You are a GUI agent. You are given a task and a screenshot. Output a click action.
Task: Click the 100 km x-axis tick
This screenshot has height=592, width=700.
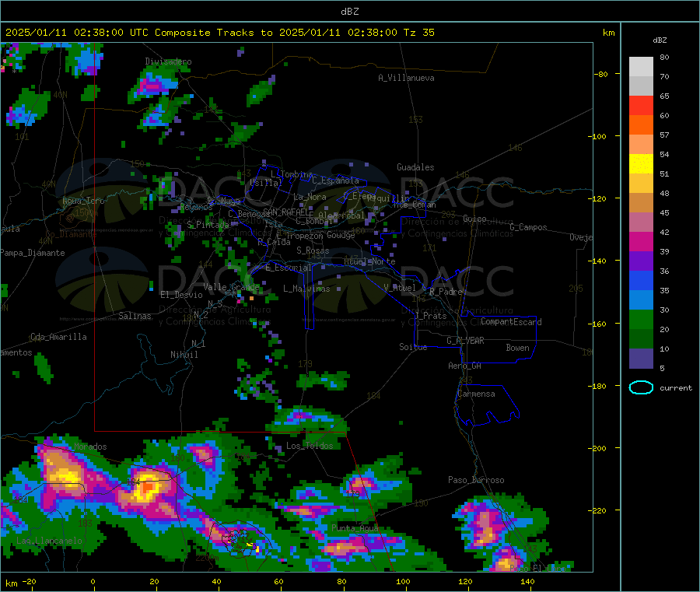[403, 581]
